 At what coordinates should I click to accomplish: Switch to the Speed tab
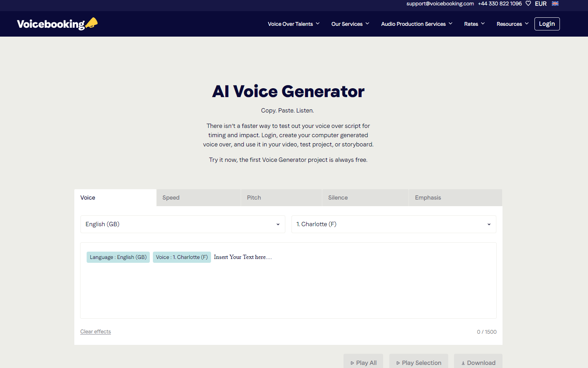[171, 197]
